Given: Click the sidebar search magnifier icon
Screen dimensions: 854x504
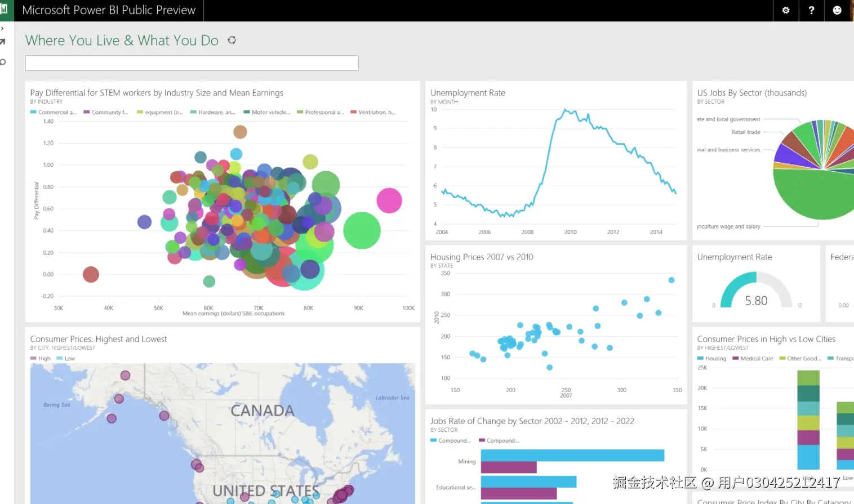Looking at the screenshot, I should click(2, 62).
